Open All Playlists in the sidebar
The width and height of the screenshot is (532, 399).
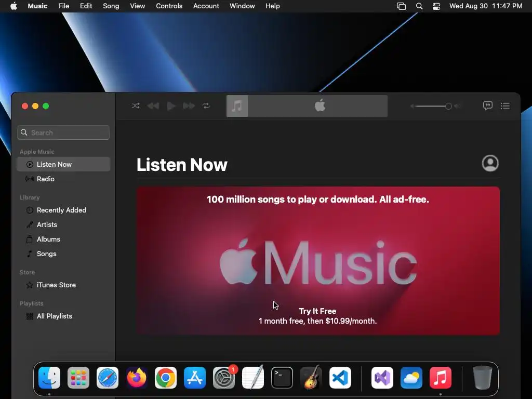[x=63, y=316]
